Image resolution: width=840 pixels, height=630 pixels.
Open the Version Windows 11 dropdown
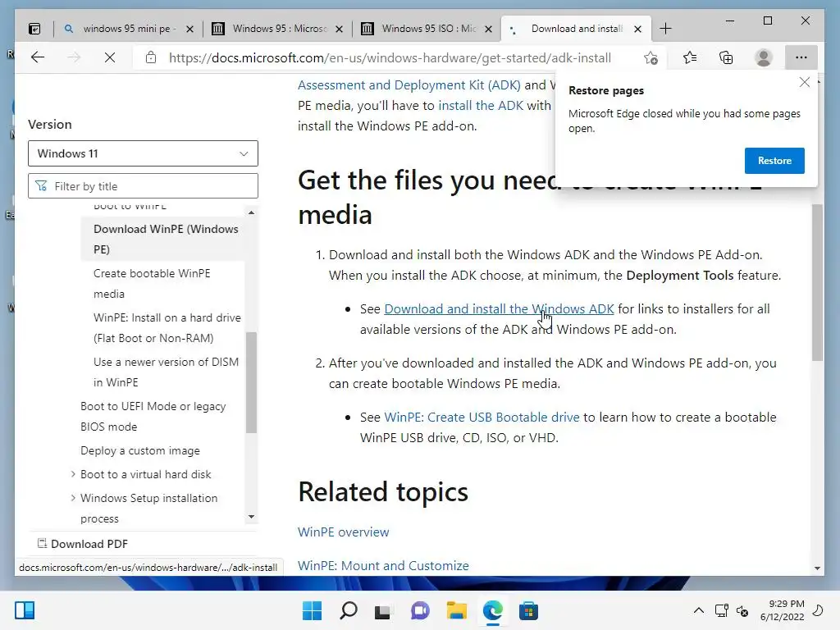[x=143, y=153]
